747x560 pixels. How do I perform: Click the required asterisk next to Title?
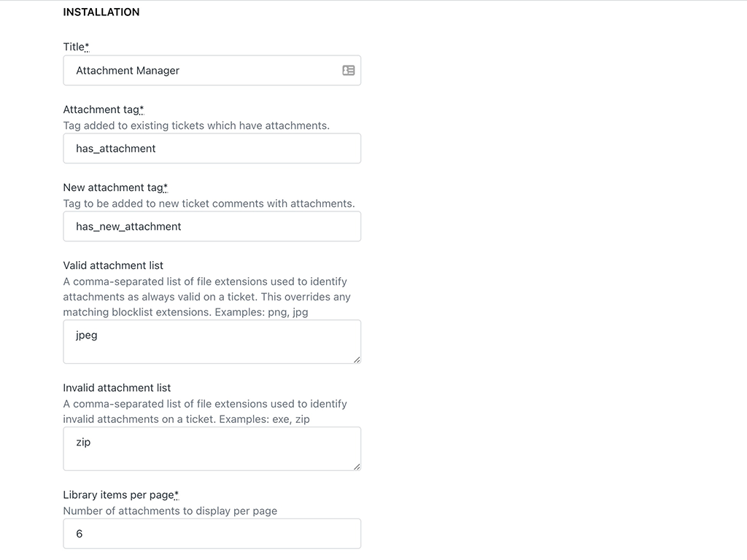[87, 45]
